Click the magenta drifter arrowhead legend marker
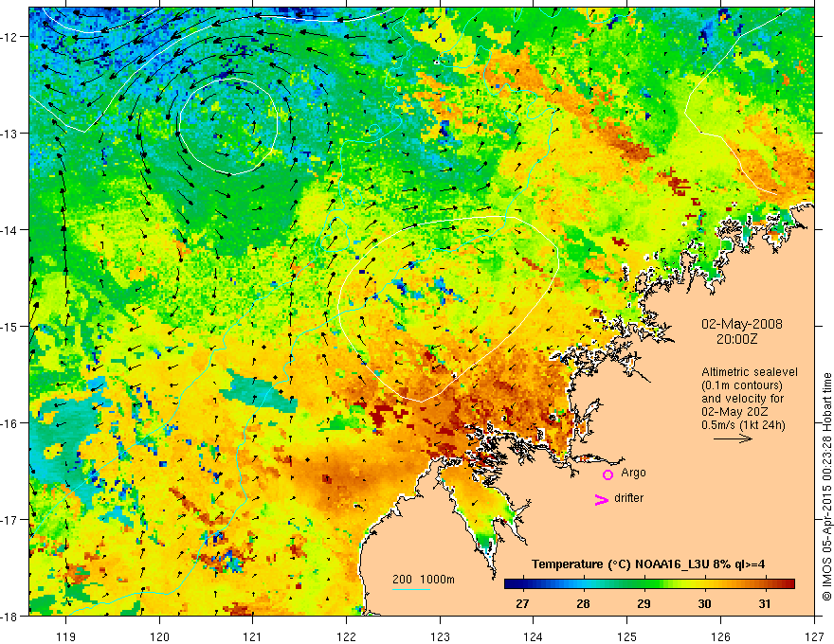Image resolution: width=834 pixels, height=644 pixels. [x=602, y=499]
